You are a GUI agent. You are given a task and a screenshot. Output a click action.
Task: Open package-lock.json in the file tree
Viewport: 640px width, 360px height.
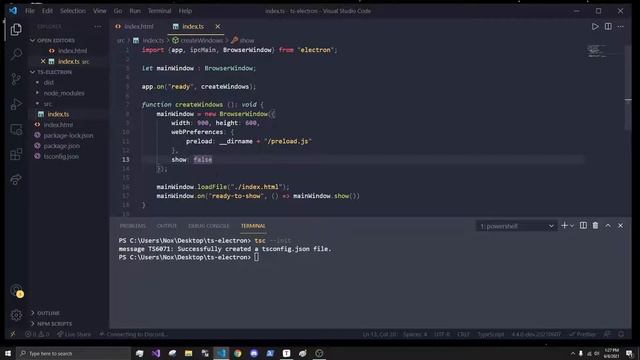[x=68, y=136]
